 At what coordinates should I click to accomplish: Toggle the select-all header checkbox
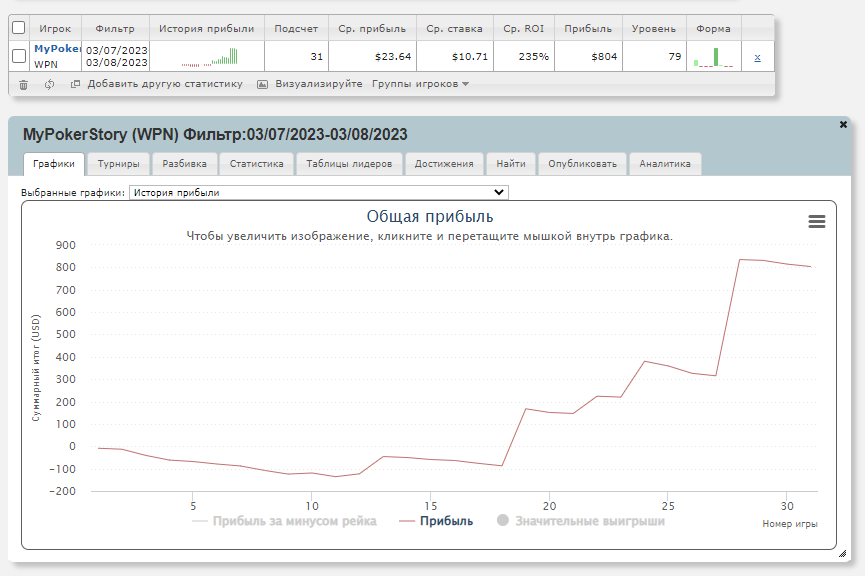tap(18, 28)
